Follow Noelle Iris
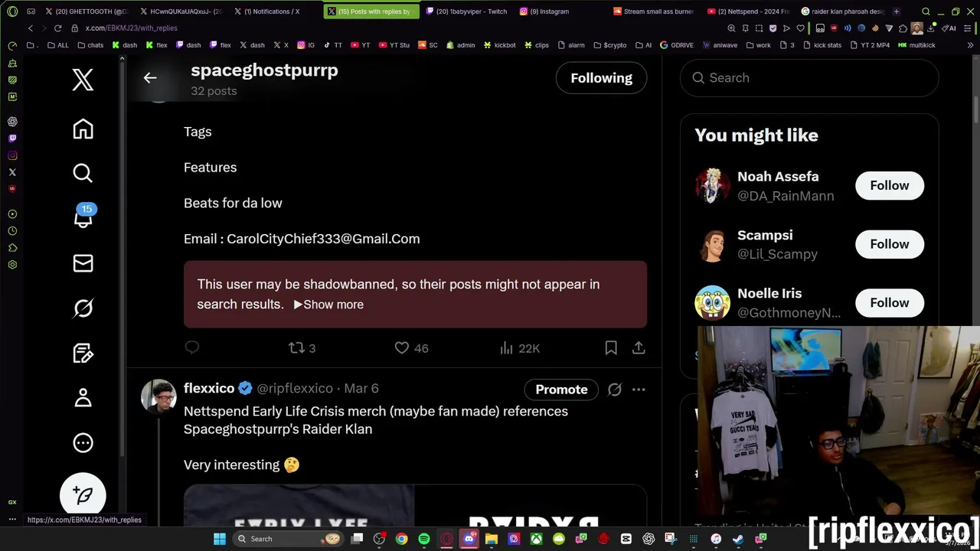The image size is (980, 551). coord(890,303)
